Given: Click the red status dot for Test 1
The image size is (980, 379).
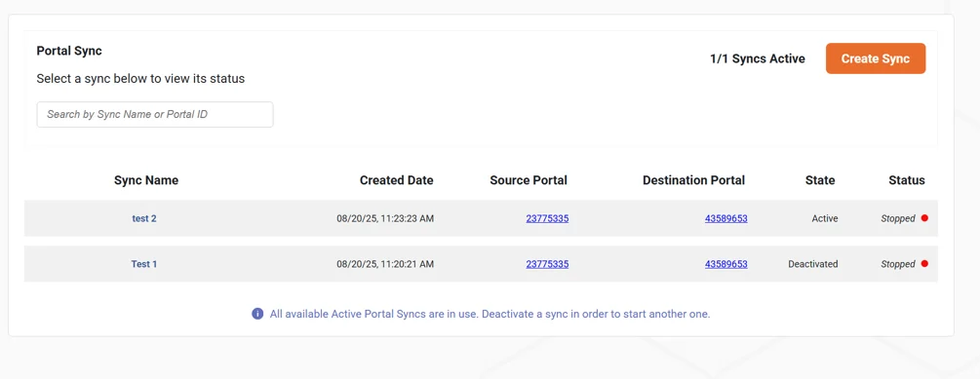Looking at the screenshot, I should coord(924,263).
